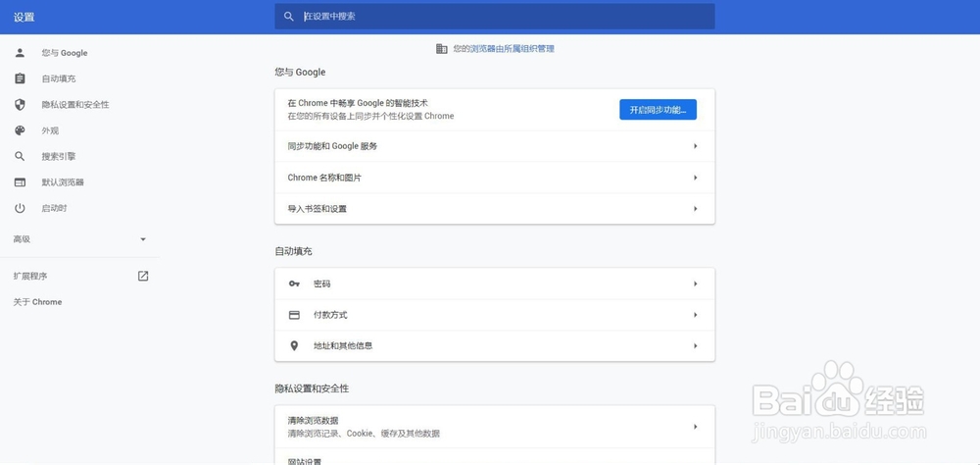Click the power icon for 启动时
The height and width of the screenshot is (465, 980).
click(20, 208)
